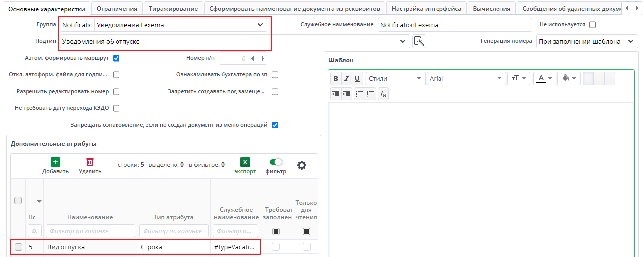This screenshot has height=257, width=644.
Task: Check Запретить создавать под замещением
Action: pyautogui.click(x=275, y=92)
